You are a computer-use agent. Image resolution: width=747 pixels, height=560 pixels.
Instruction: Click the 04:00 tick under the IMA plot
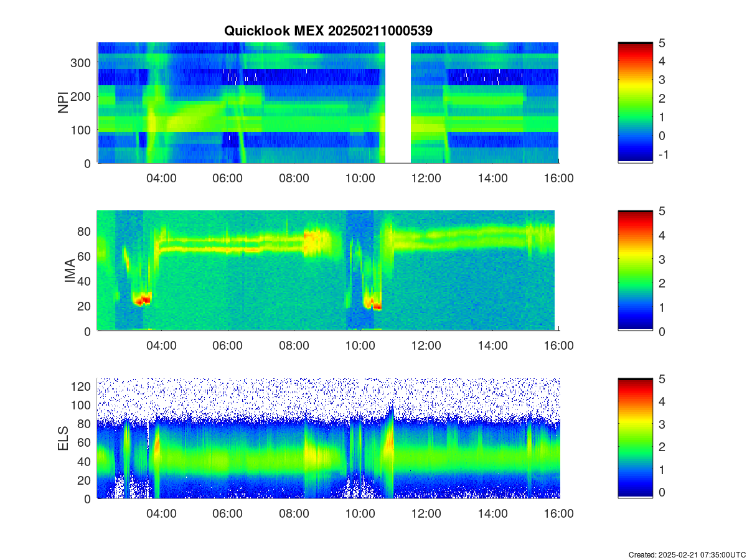tap(162, 346)
